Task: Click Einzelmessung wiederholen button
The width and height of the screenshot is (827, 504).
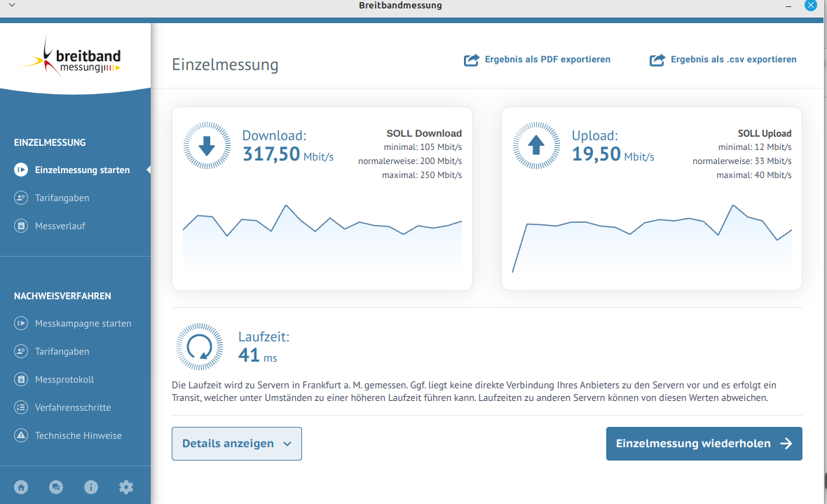Action: pyautogui.click(x=704, y=444)
